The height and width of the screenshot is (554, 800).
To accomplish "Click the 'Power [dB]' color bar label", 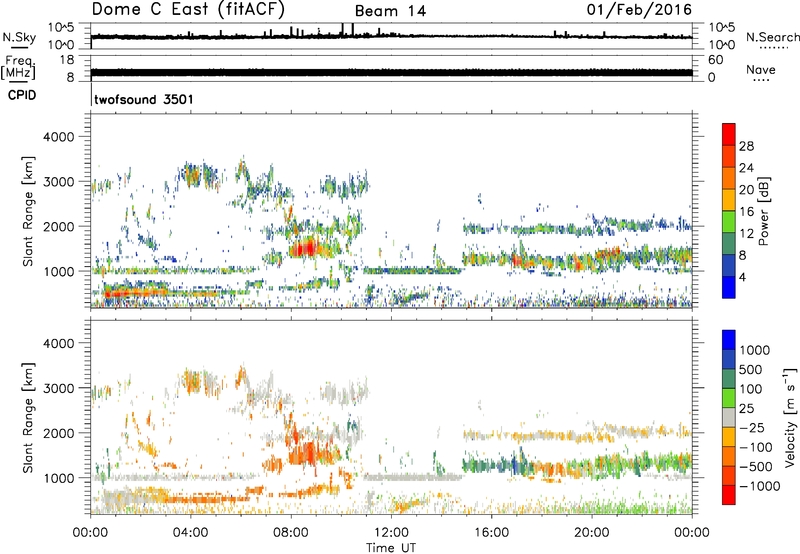I will (763, 211).
